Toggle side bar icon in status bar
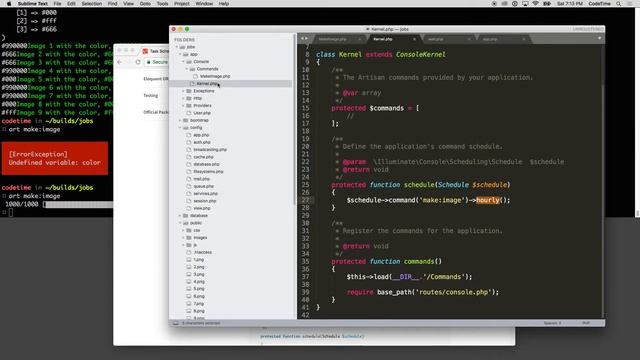 point(176,323)
